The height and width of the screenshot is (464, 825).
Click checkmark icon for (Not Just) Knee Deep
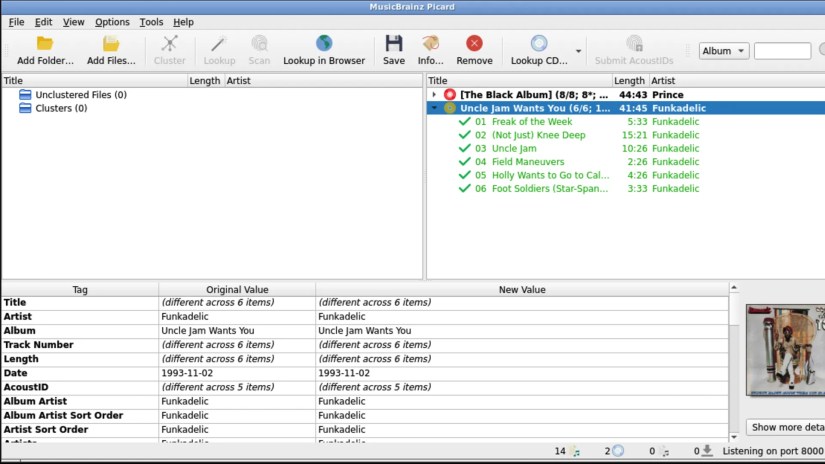[464, 135]
